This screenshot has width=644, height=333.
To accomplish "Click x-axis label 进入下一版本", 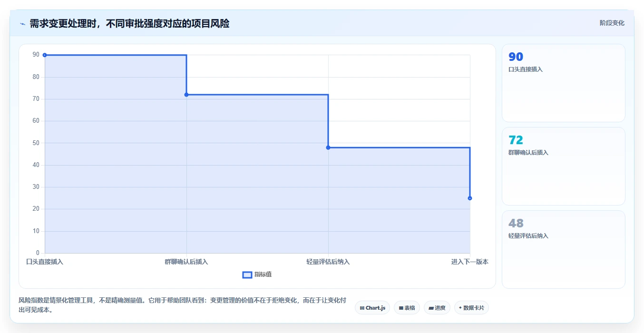I will 470,262.
